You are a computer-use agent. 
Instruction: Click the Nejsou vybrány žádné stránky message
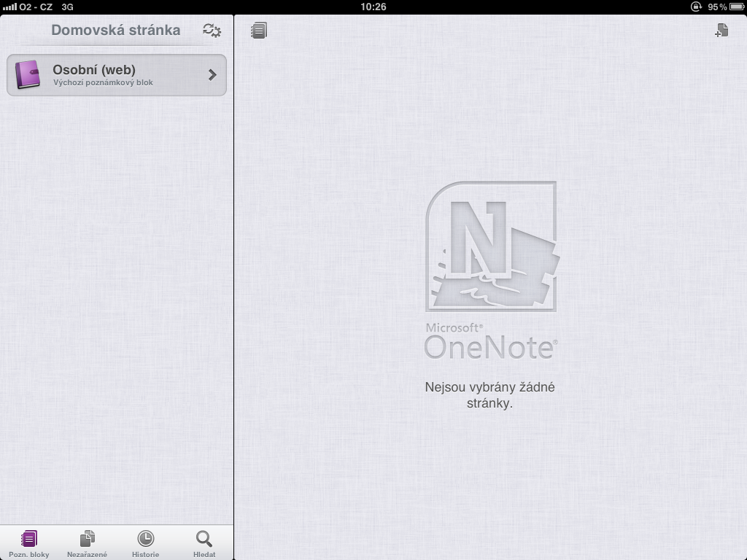(x=489, y=394)
